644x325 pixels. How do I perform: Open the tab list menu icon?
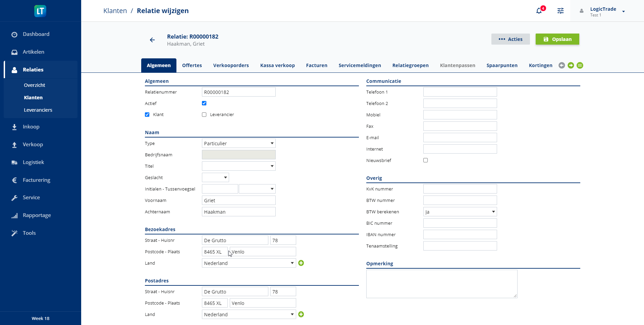[x=580, y=65]
